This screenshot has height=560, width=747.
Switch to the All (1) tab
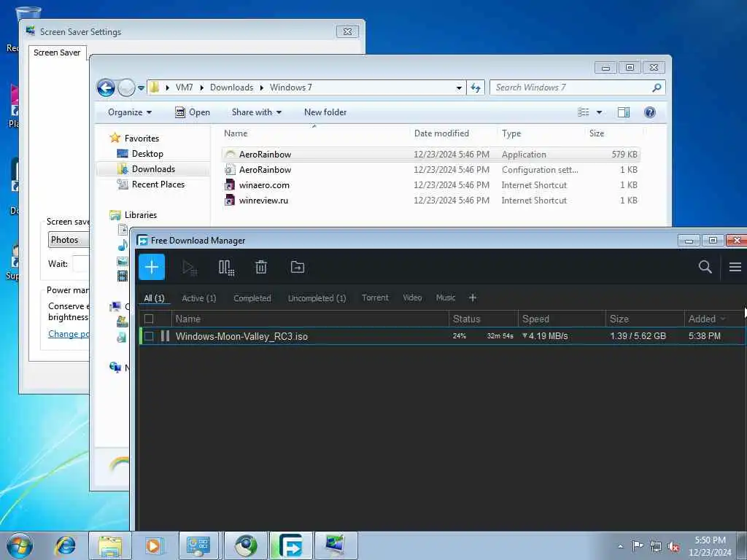pos(154,298)
